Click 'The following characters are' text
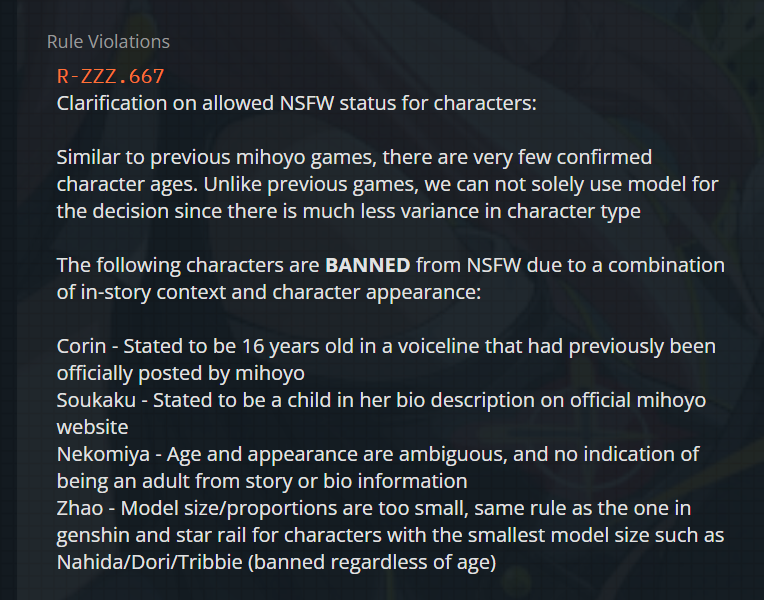 pos(188,265)
